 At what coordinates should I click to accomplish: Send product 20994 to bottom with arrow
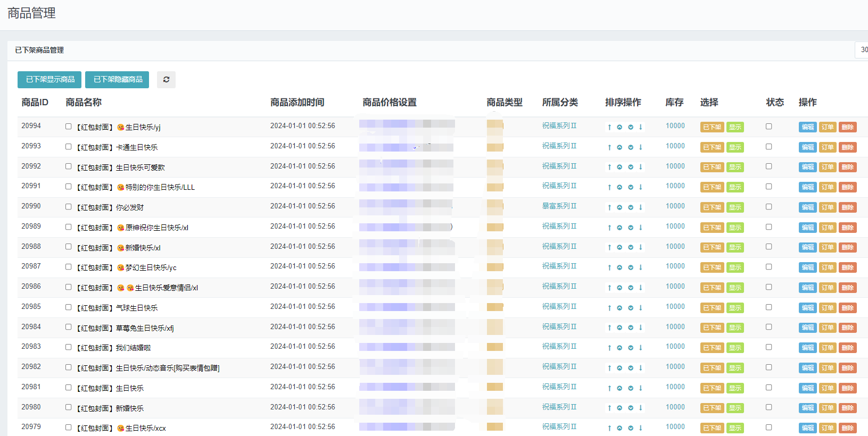(641, 127)
